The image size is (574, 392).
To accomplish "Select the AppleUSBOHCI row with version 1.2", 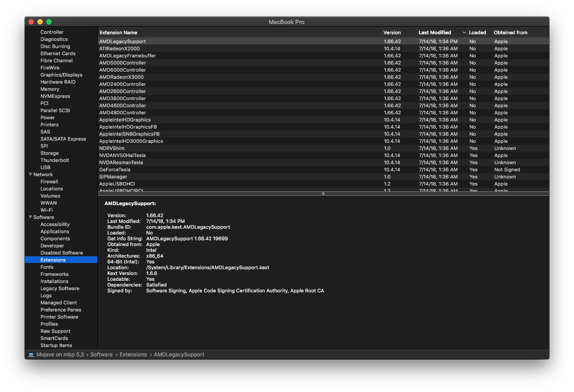I will pos(323,184).
